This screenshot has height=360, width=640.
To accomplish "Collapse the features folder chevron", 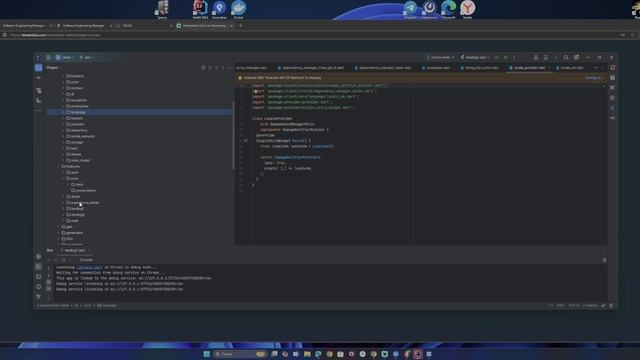I will [x=59, y=167].
